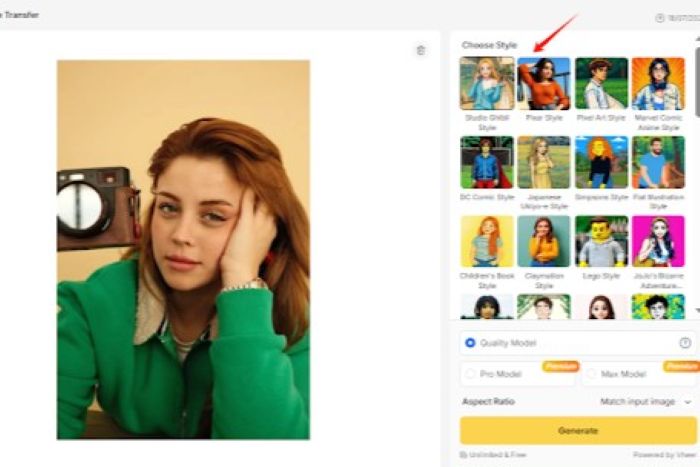Open the Aspect Ratio dropdown

click(643, 401)
